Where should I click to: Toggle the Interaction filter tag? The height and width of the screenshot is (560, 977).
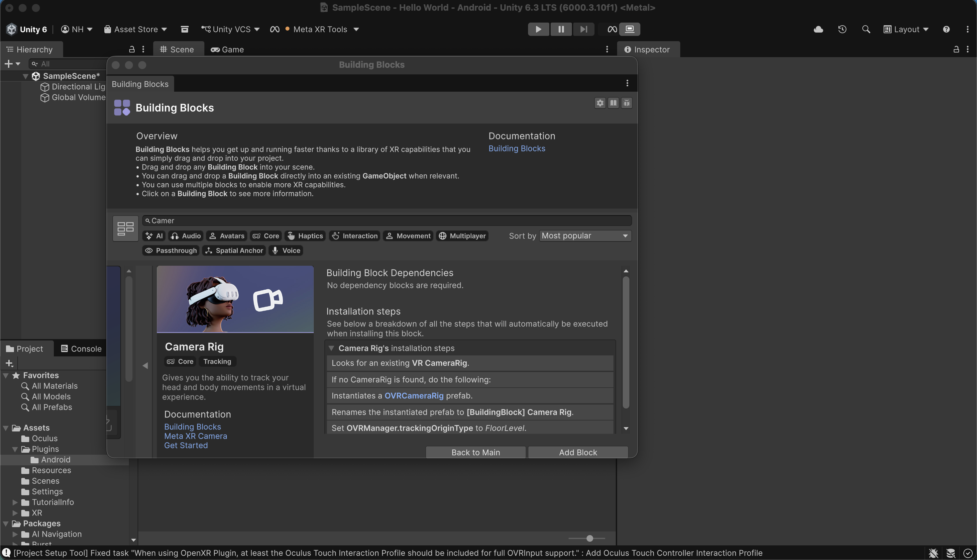point(354,236)
